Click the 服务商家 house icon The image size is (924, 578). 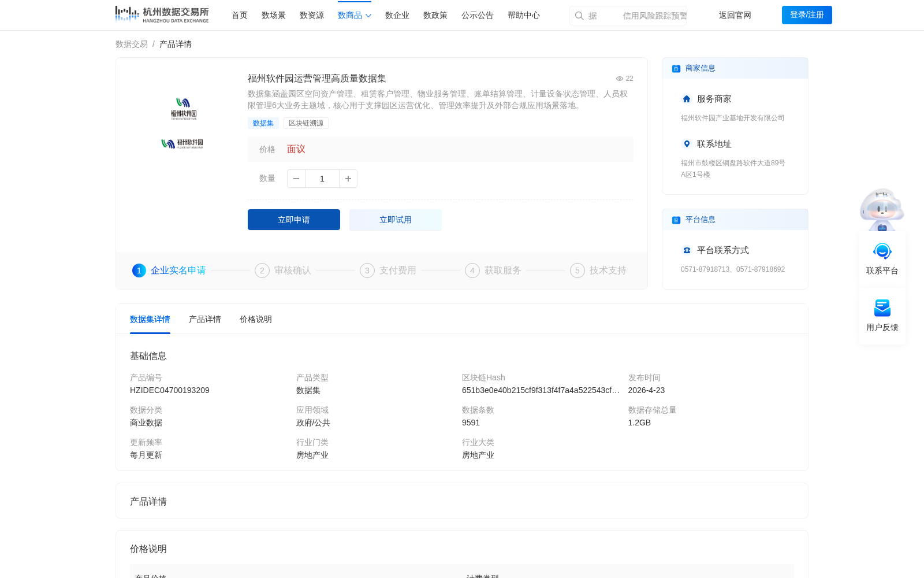click(x=687, y=99)
